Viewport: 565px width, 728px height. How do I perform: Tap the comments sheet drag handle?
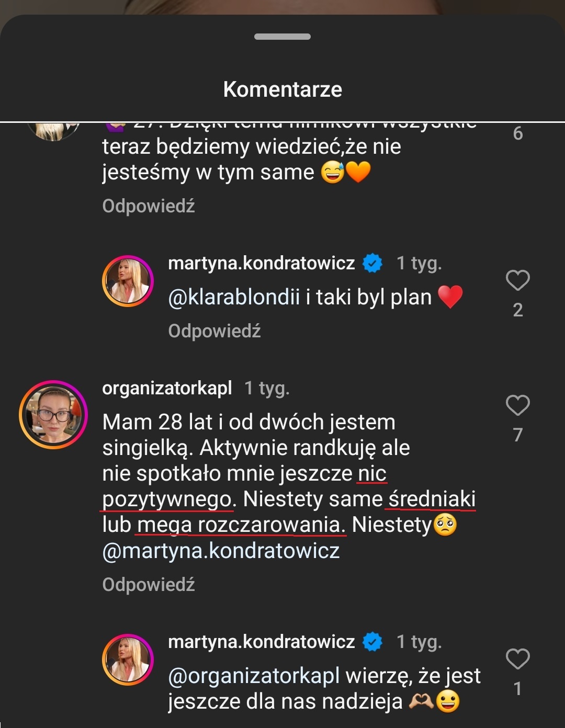(282, 37)
